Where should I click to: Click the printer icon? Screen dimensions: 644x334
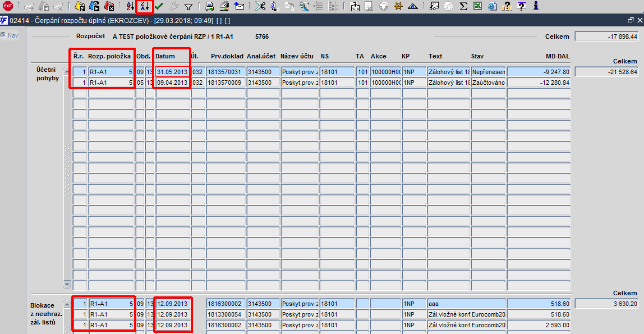pyautogui.click(x=209, y=6)
